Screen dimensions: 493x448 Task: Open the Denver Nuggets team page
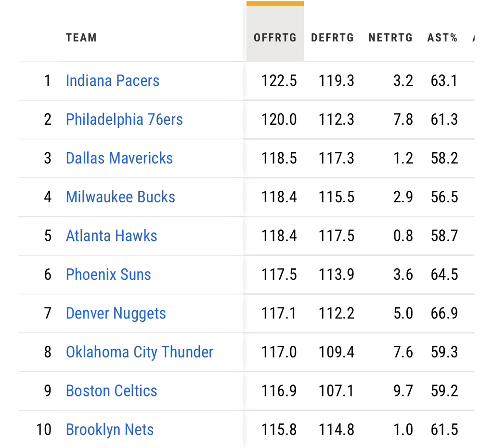tap(116, 313)
